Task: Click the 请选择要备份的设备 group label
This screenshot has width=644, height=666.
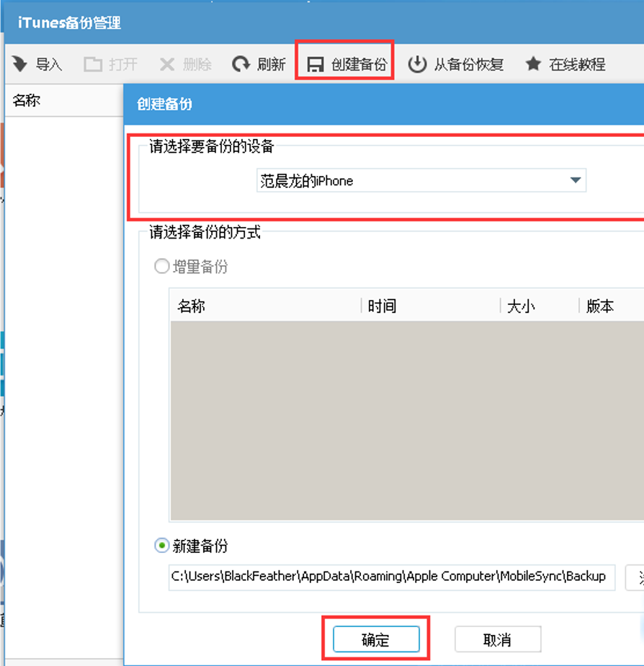Action: click(211, 146)
